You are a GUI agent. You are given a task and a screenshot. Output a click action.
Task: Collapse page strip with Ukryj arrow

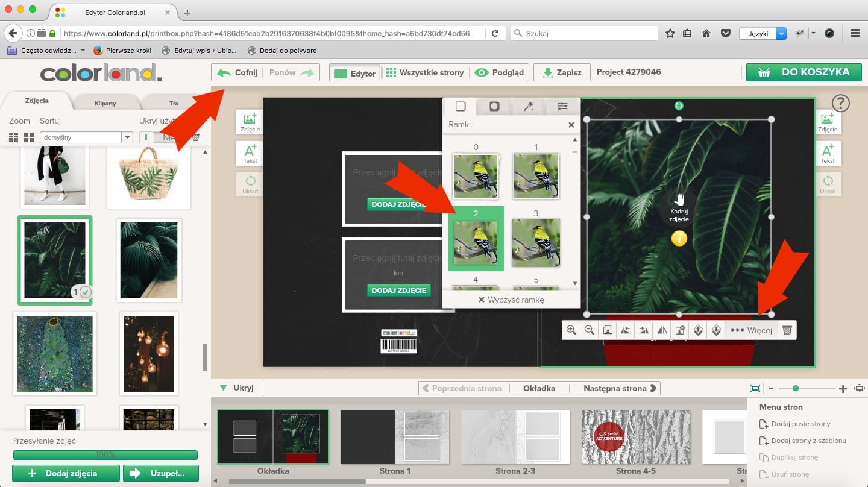(x=237, y=388)
